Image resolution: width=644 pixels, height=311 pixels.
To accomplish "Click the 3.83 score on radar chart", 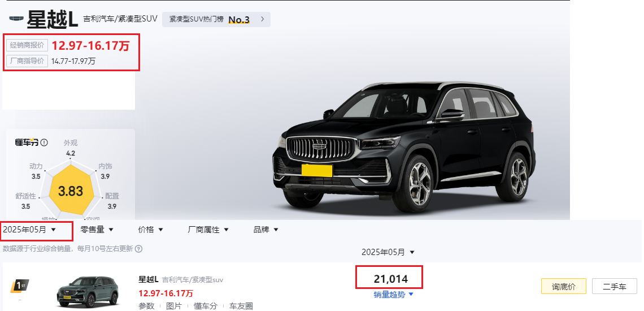I will tap(71, 191).
